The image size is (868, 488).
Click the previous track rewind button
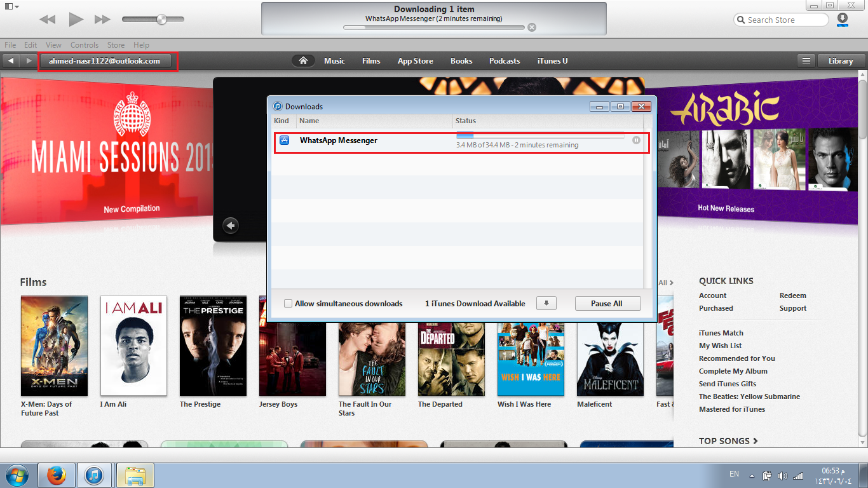(48, 20)
